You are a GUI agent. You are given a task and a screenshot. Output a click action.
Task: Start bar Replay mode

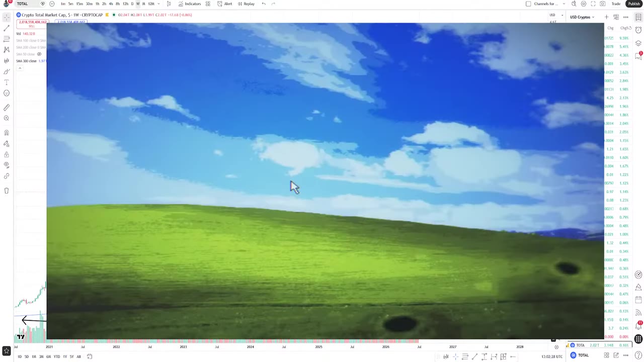point(246,4)
